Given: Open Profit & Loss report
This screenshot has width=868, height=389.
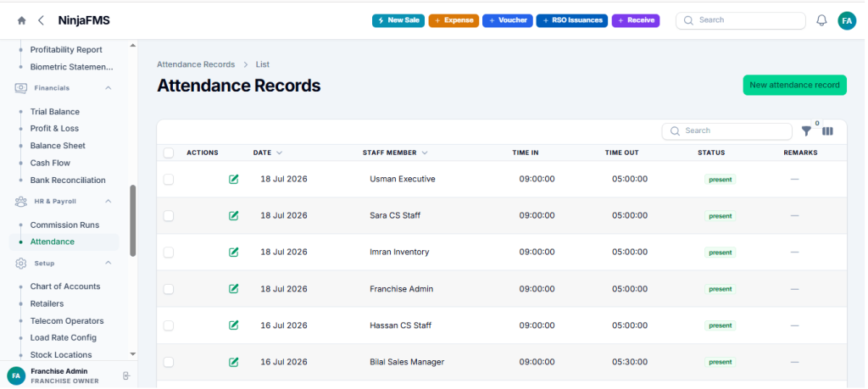Looking at the screenshot, I should (x=54, y=128).
